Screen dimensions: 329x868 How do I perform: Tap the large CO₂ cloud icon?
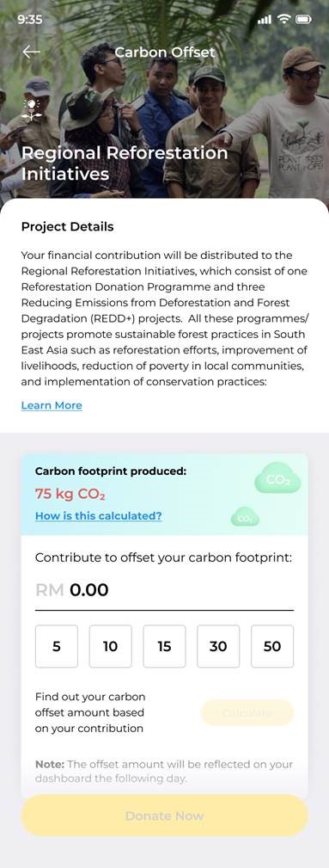(277, 480)
